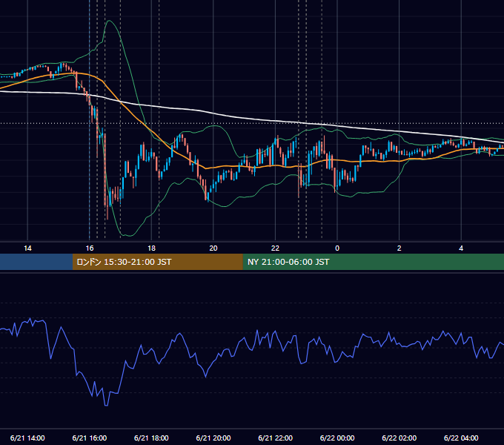Select the ロンドン 15:30-21:00 JST session bar

tap(157, 262)
